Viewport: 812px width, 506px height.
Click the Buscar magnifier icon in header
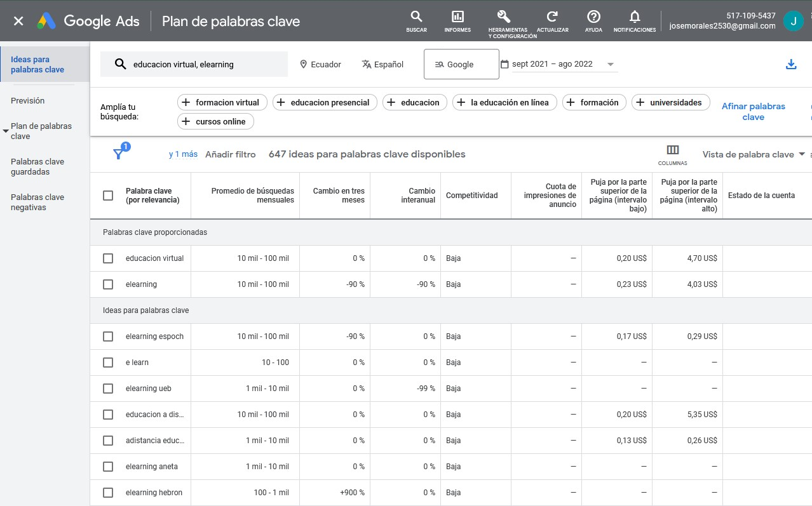416,17
